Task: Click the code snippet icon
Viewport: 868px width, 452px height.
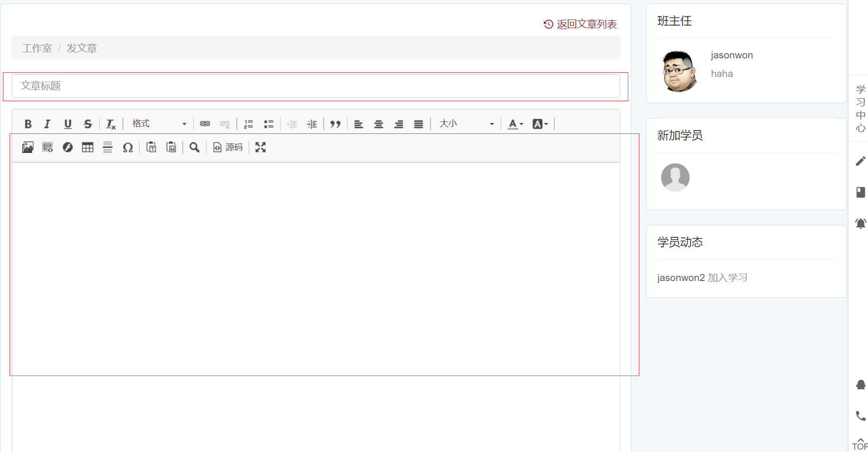Action: [47, 147]
